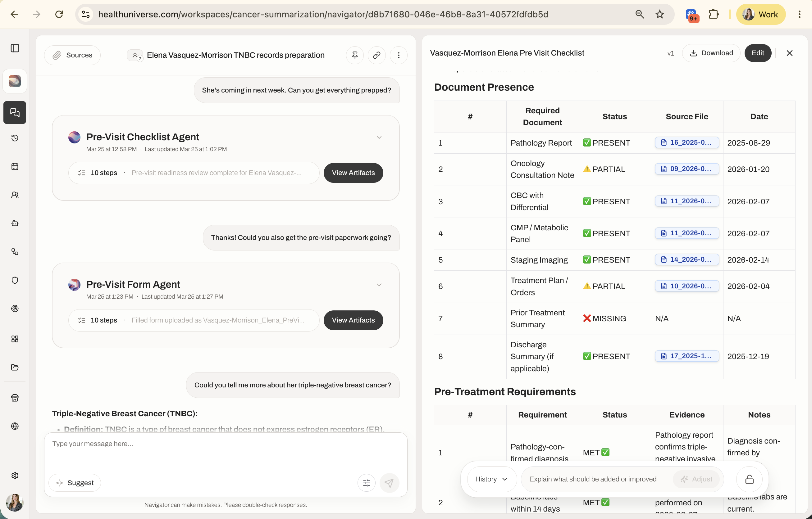This screenshot has height=519, width=812.
Task: Open the history clock sidebar icon
Action: [x=15, y=138]
